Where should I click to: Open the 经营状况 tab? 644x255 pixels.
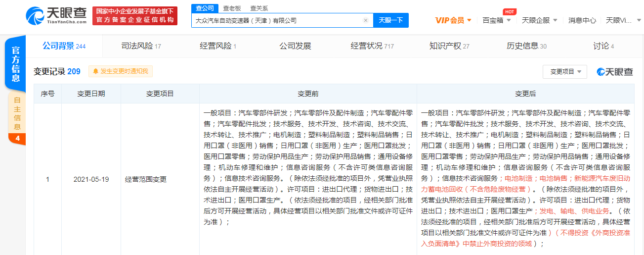(x=372, y=46)
